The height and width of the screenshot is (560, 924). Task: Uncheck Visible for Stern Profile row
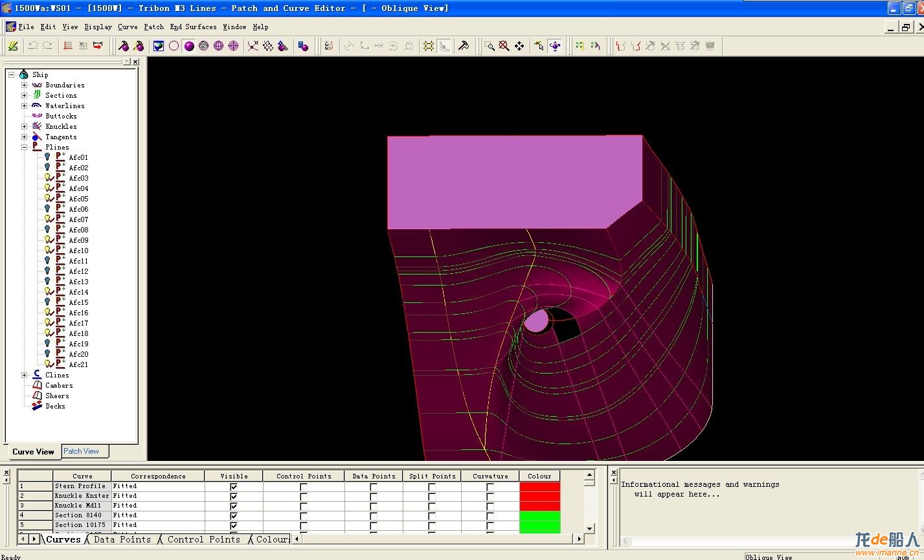[234, 486]
